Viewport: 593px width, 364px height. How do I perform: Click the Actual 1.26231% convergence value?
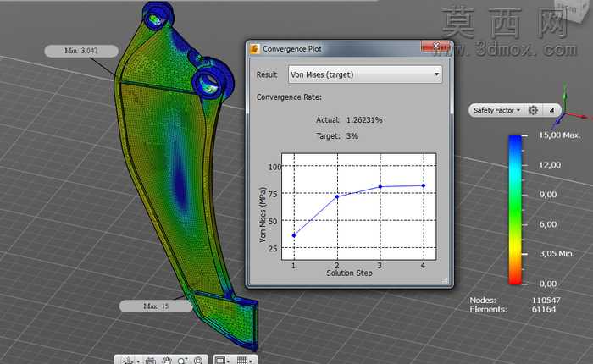[363, 120]
